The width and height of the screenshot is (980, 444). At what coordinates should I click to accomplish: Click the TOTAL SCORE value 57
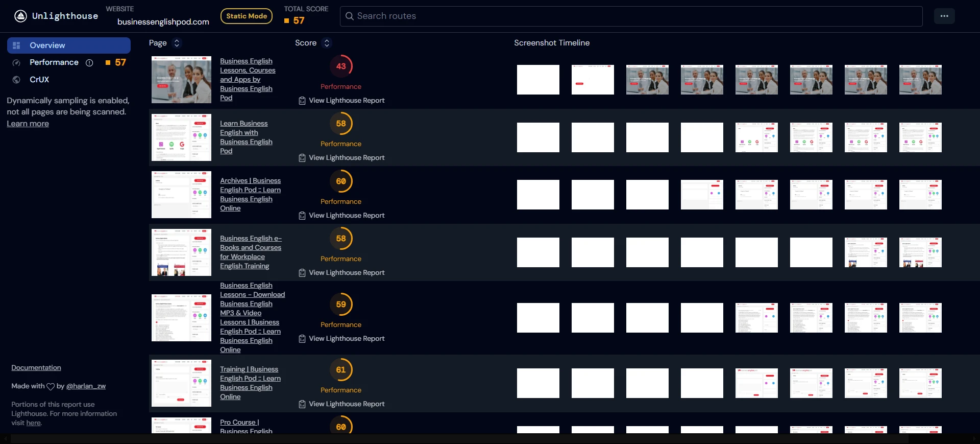(x=299, y=21)
